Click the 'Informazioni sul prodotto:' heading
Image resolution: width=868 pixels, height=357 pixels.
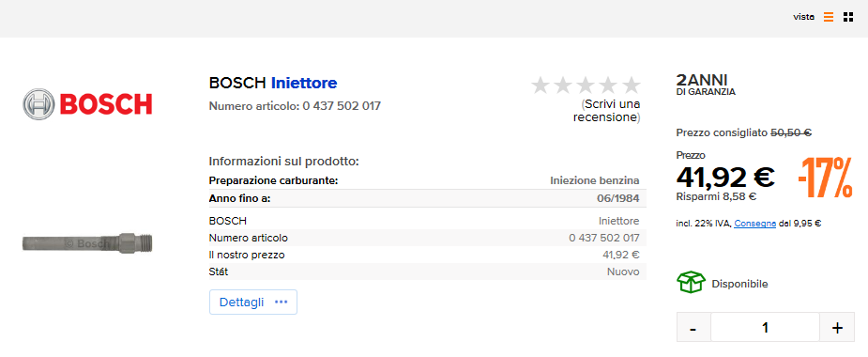click(x=284, y=162)
